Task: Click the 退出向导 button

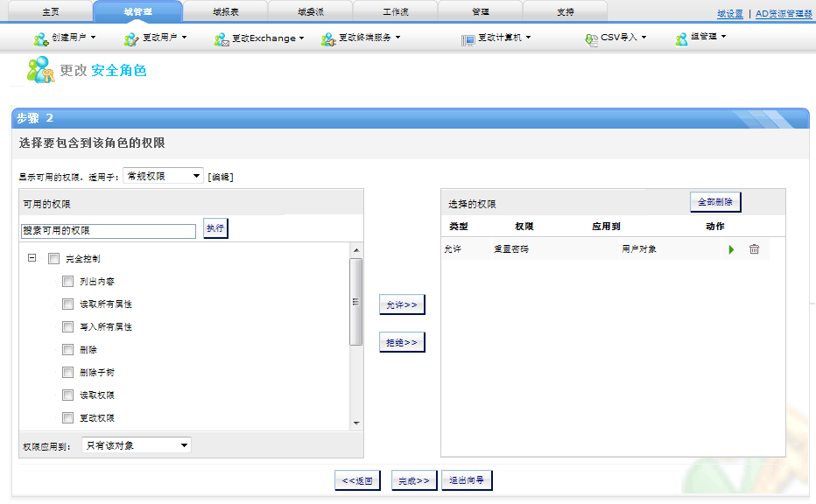Action: 467,480
